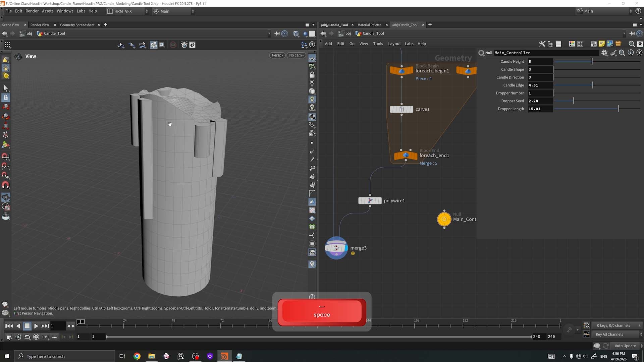Open Houdini from the Windows taskbar

(x=224, y=356)
